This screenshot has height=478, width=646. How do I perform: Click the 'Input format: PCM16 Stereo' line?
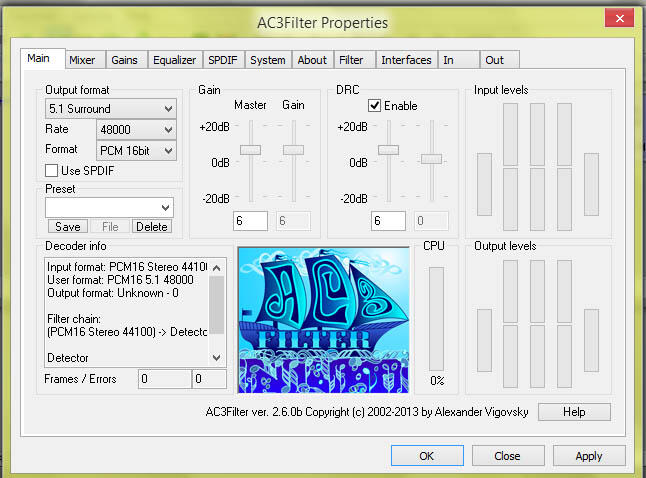coord(127,267)
